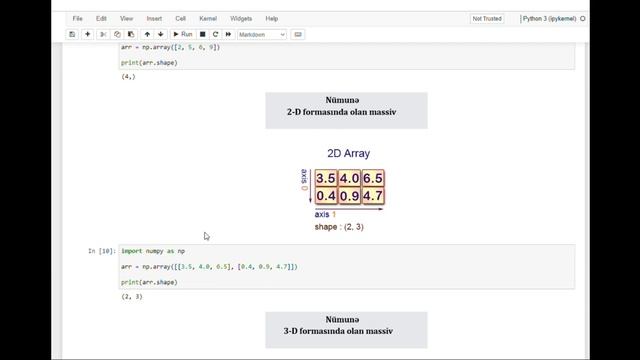The image size is (640, 360).
Task: Copy selected cells icon
Action: point(117,35)
